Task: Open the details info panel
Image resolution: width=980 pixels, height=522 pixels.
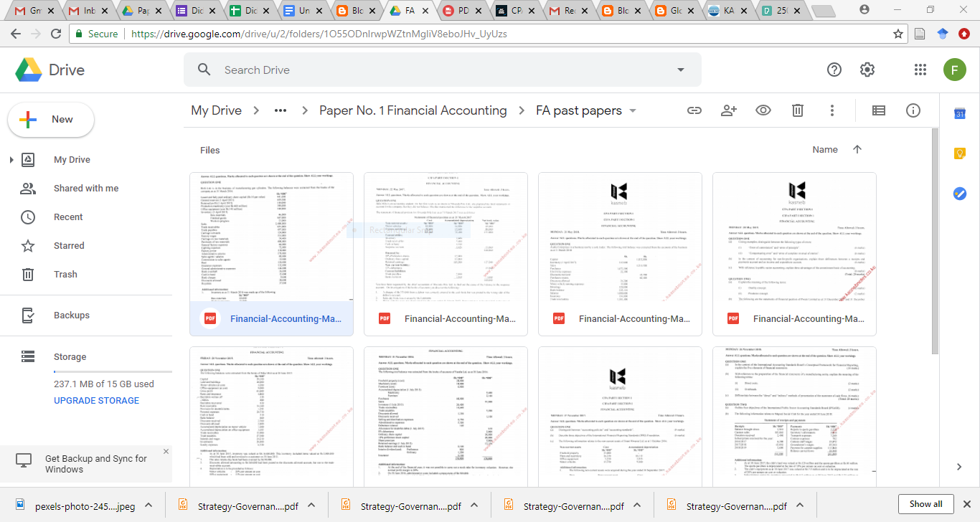Action: click(913, 110)
